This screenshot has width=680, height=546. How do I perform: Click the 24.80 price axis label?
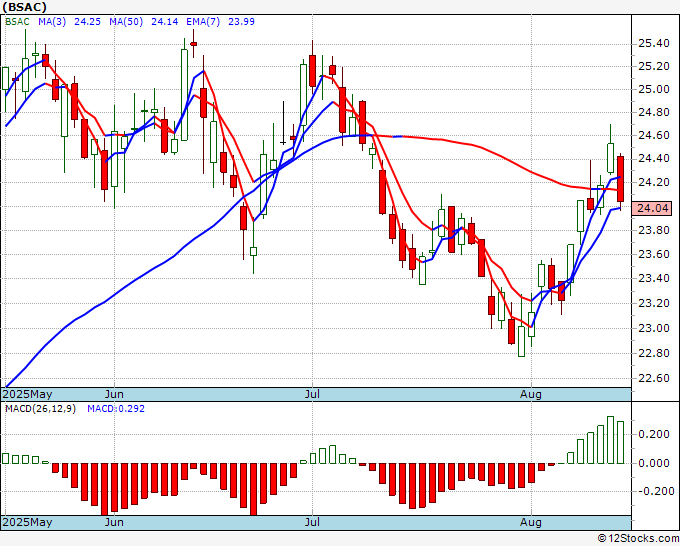[x=654, y=112]
